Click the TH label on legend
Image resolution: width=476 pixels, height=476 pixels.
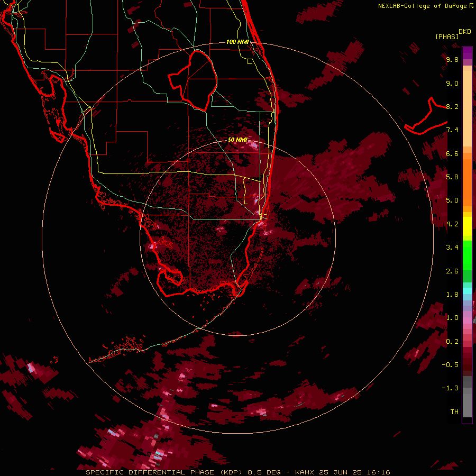click(454, 412)
